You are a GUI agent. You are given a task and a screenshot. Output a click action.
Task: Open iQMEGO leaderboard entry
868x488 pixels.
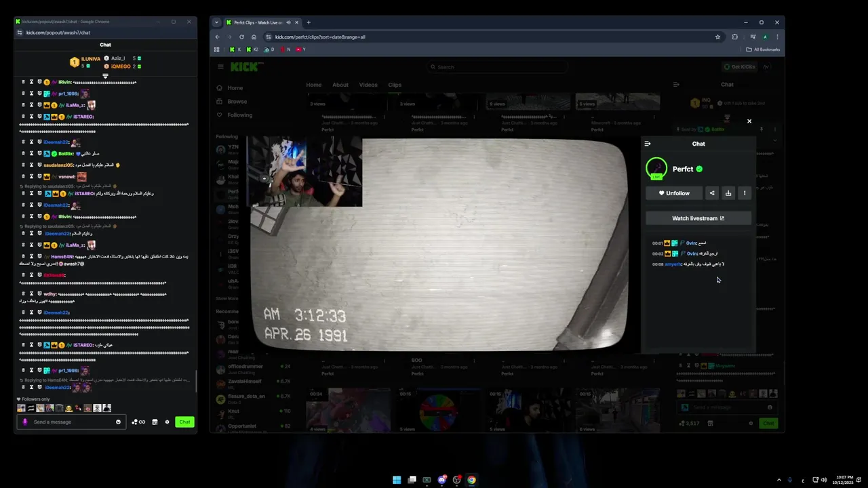pos(122,66)
